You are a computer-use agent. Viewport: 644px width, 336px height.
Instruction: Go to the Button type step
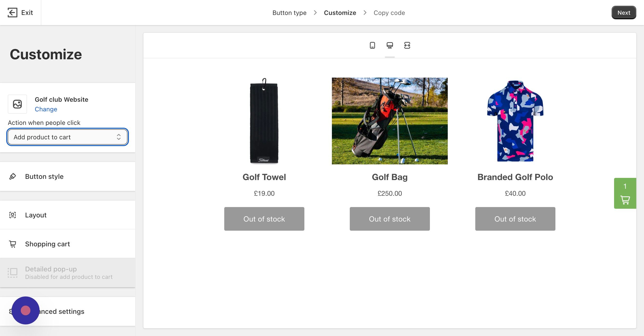pos(289,13)
